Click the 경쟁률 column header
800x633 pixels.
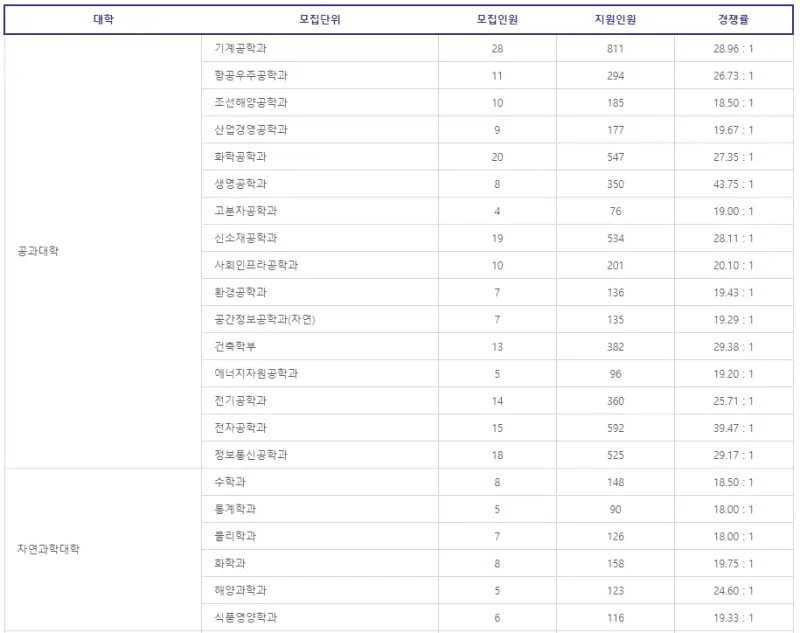tap(733, 20)
